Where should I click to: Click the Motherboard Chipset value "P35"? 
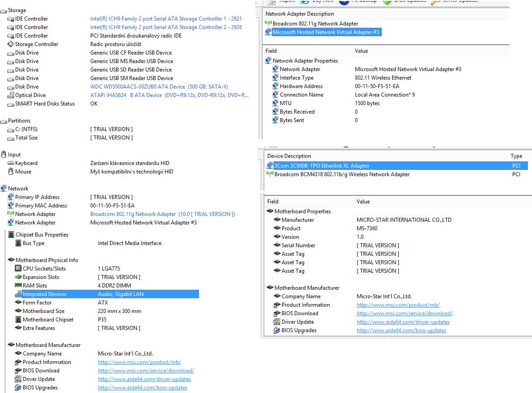coord(102,319)
